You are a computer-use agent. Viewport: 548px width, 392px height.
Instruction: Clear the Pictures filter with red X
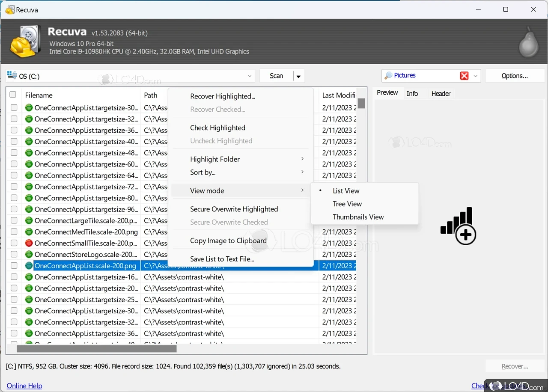pos(464,76)
